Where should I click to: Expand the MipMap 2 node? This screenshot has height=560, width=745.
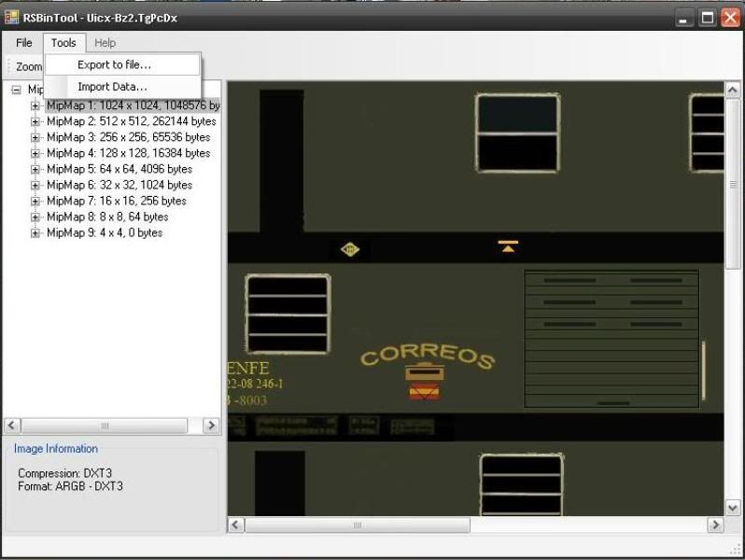[35, 121]
